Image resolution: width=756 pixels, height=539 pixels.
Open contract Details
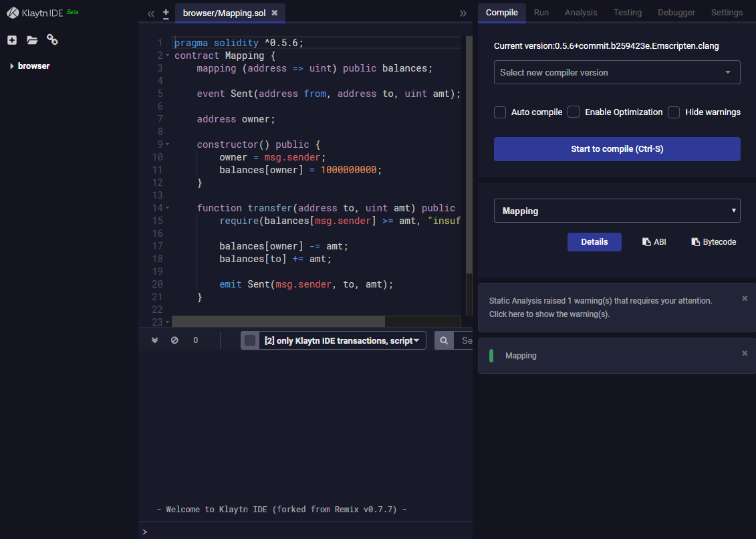(594, 242)
